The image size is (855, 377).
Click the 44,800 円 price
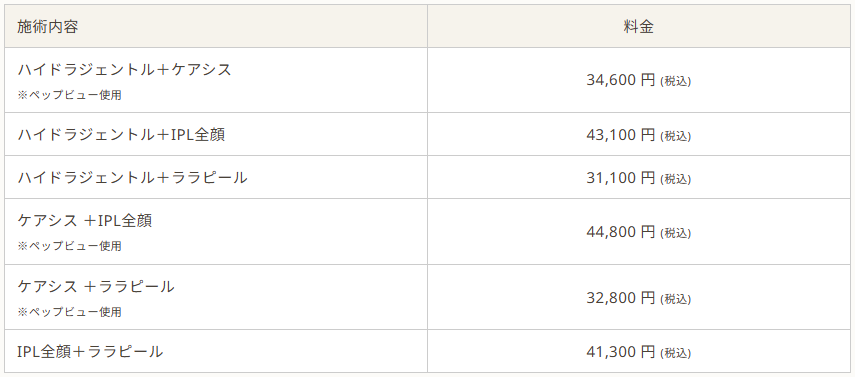621,232
